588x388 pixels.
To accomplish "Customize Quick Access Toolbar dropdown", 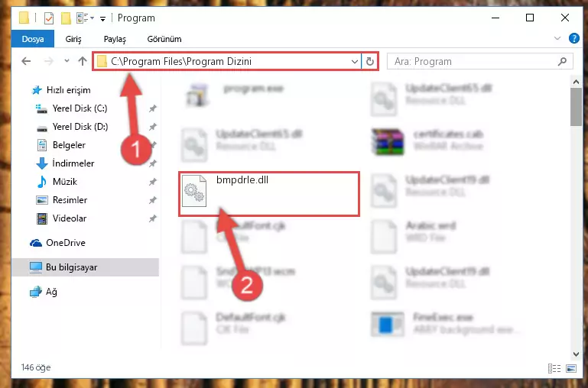I will pos(102,18).
